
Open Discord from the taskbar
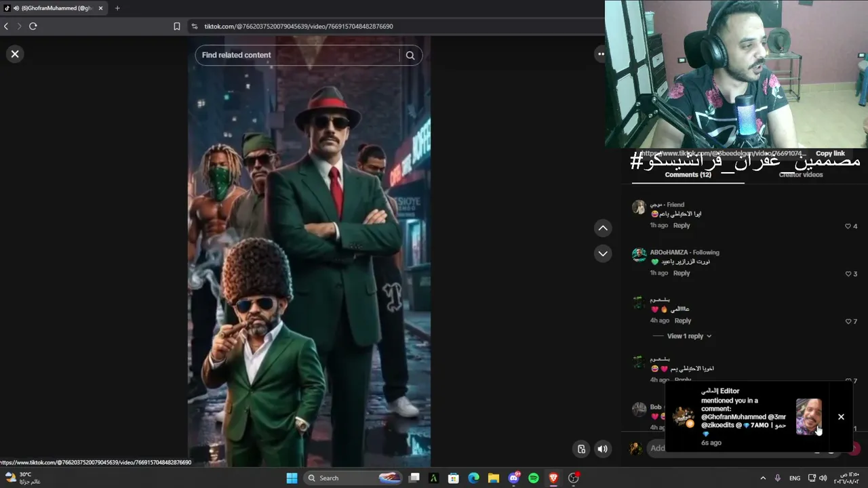[x=513, y=478]
